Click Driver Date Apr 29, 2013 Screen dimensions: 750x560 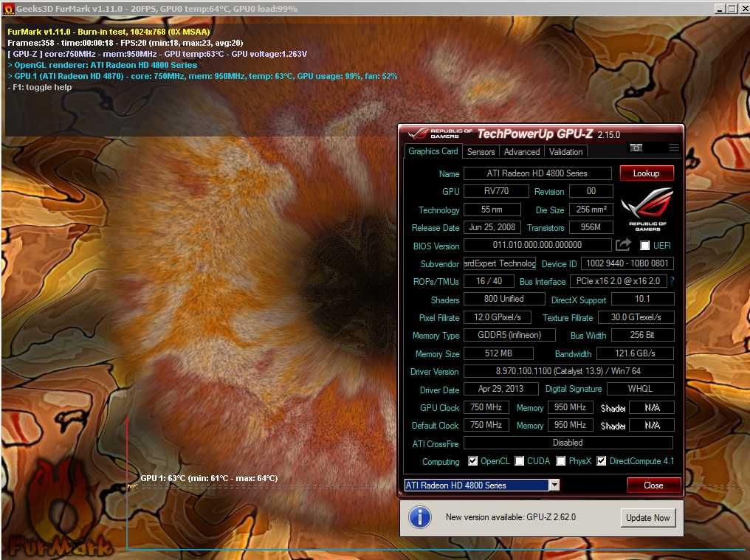pyautogui.click(x=500, y=389)
